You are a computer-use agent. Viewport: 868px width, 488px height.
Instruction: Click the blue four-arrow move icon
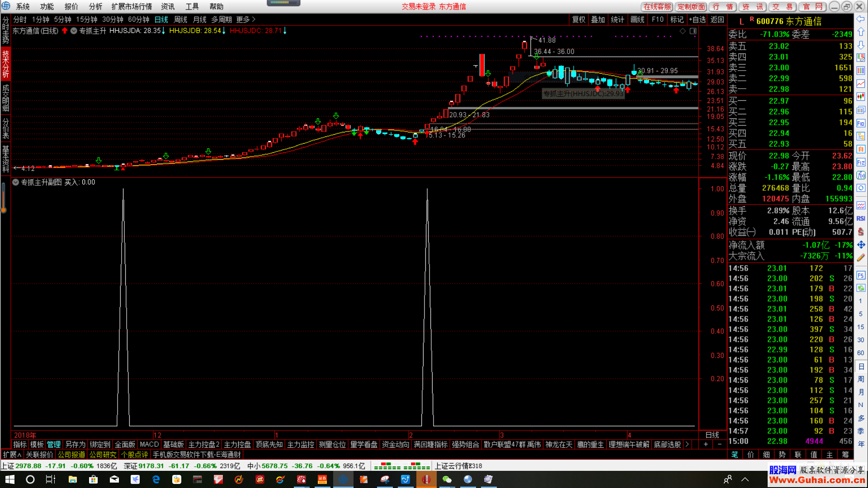point(861,244)
